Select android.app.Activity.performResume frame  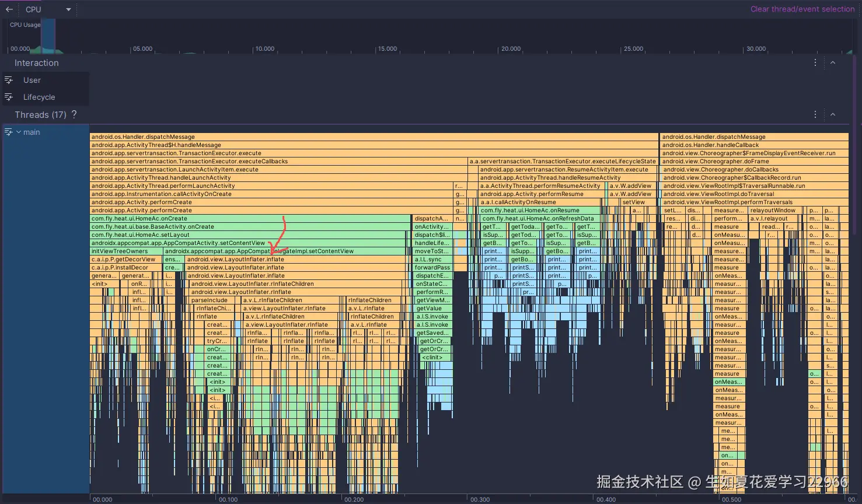(542, 194)
